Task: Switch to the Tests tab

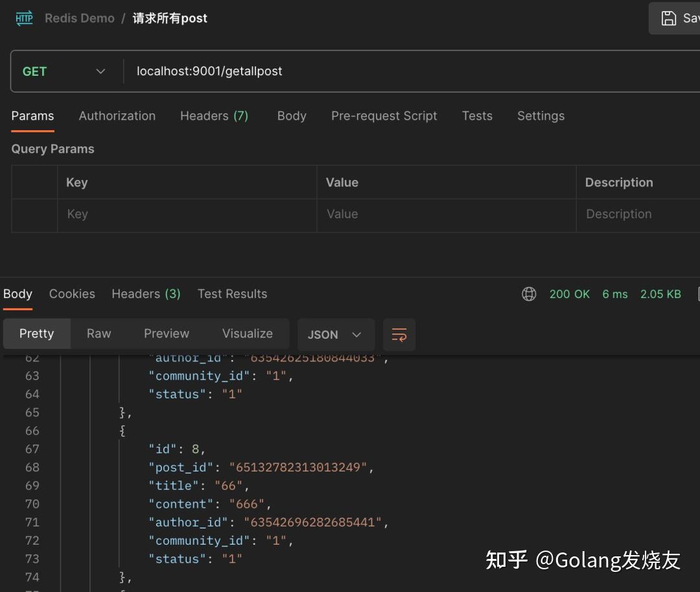Action: coord(477,115)
